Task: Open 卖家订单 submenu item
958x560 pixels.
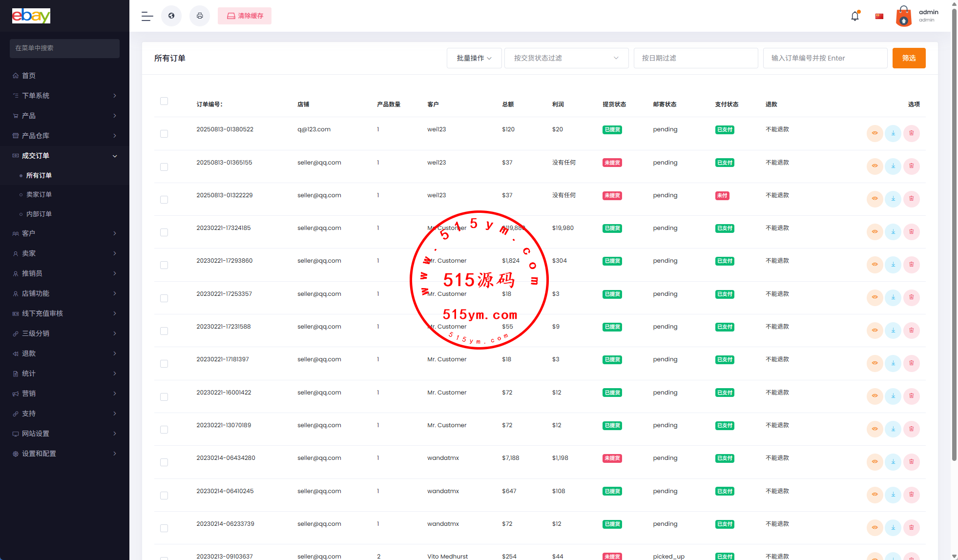Action: [x=39, y=194]
